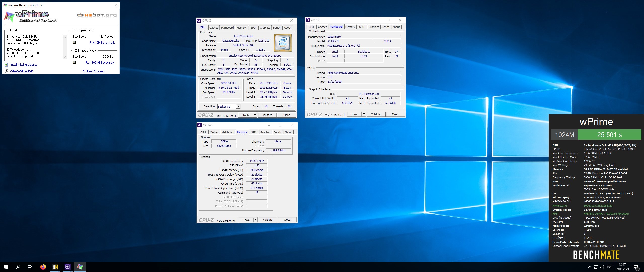Show hidden system tray icons

click(590, 267)
